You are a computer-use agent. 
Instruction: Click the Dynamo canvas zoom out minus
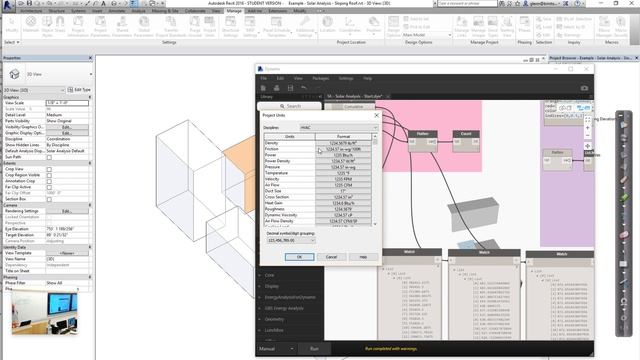coord(588,136)
